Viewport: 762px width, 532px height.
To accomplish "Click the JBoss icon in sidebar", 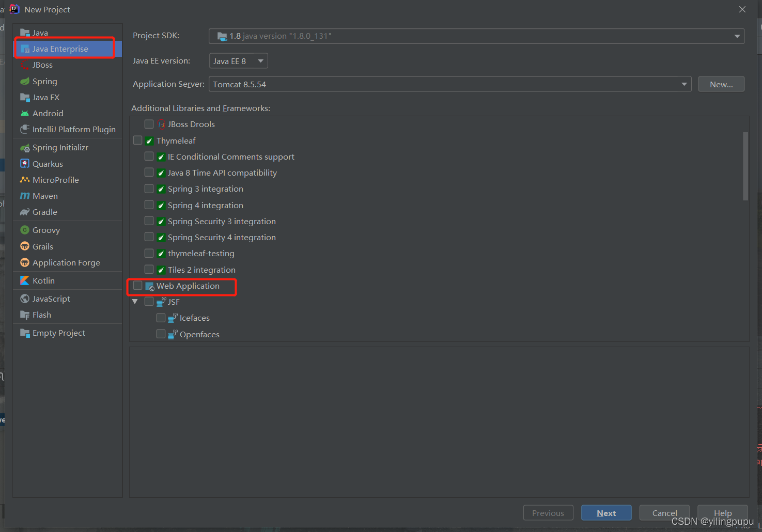I will pyautogui.click(x=25, y=65).
